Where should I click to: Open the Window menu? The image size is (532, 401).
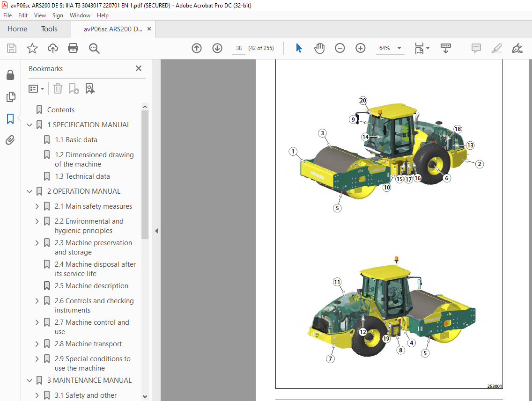point(80,15)
